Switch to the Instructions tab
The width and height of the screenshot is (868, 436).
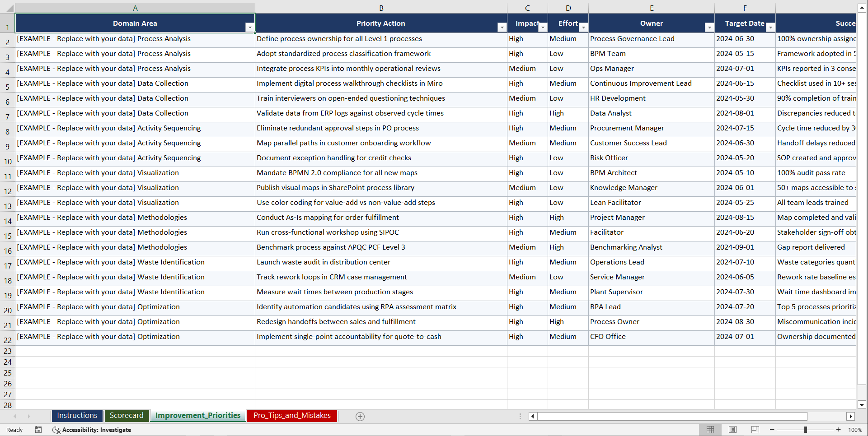pos(77,416)
